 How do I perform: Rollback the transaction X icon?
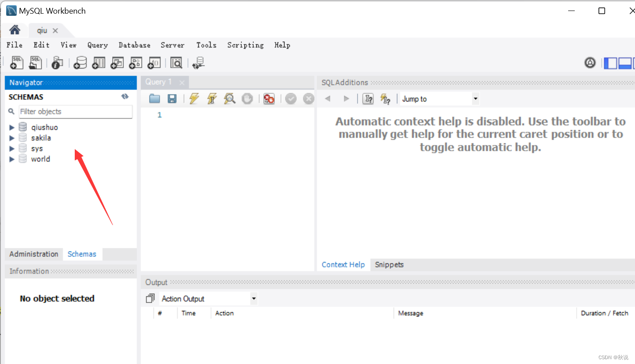click(309, 98)
